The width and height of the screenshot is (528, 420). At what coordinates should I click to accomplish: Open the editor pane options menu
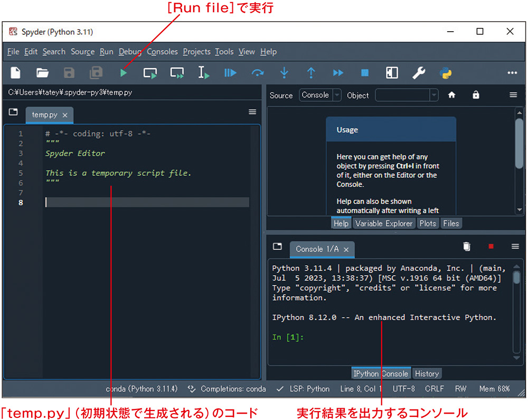(x=252, y=112)
